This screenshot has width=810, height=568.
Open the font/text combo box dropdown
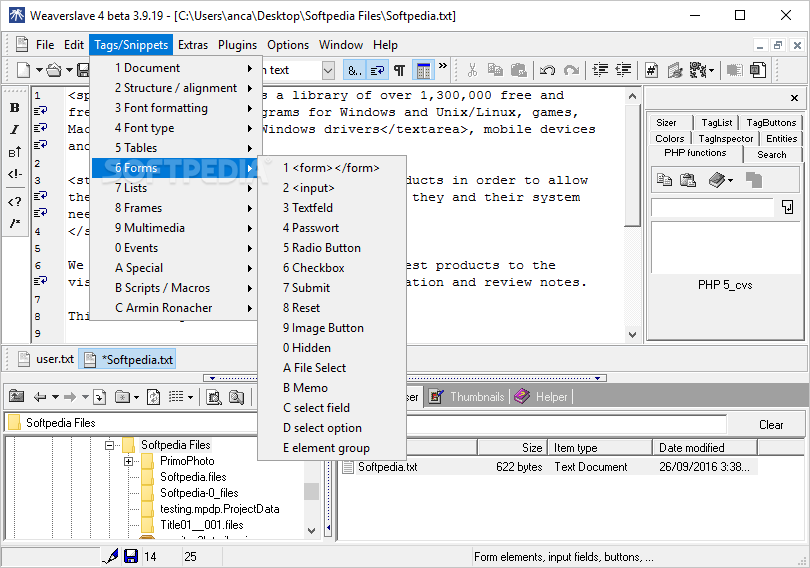(328, 70)
